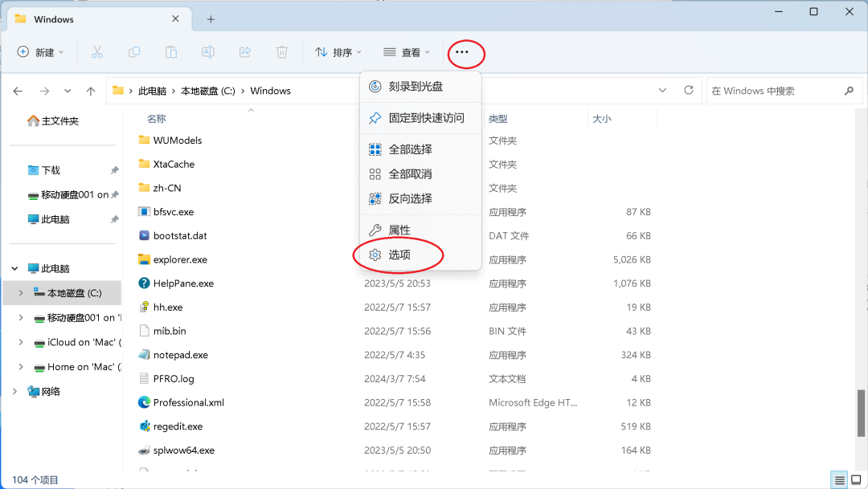This screenshot has height=489, width=868.
Task: Open the three-dot See more menu
Action: click(462, 52)
